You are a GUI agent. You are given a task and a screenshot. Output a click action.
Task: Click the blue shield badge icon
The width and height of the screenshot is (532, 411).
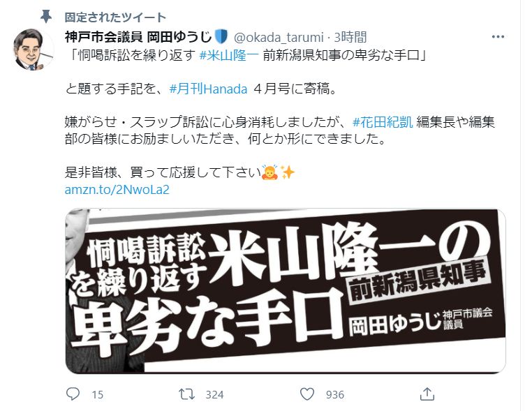[x=221, y=36]
